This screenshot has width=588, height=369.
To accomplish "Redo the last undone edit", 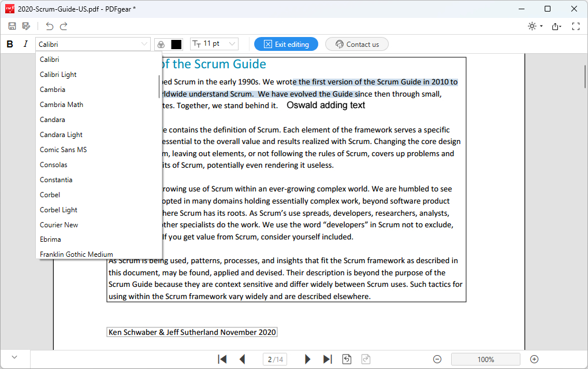I will click(64, 26).
